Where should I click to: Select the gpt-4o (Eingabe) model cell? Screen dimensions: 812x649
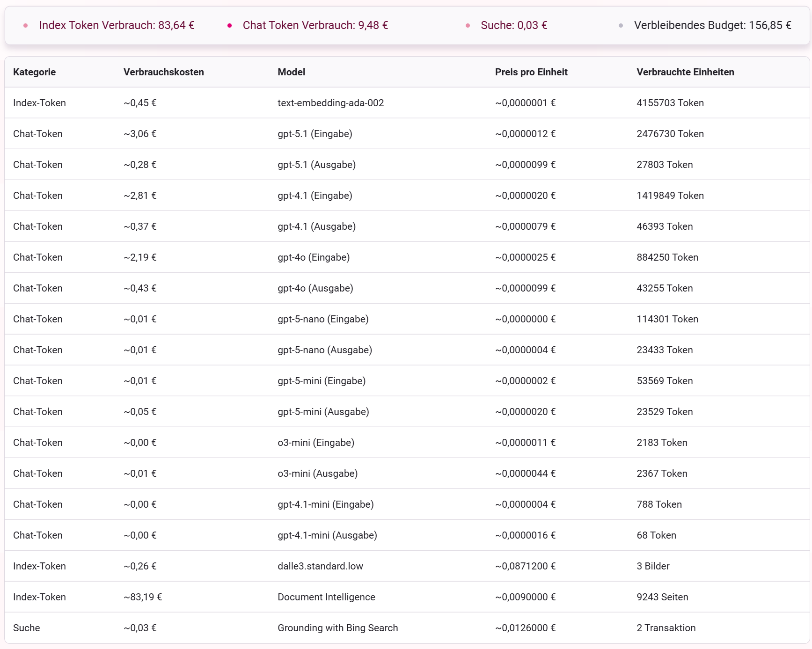[314, 257]
